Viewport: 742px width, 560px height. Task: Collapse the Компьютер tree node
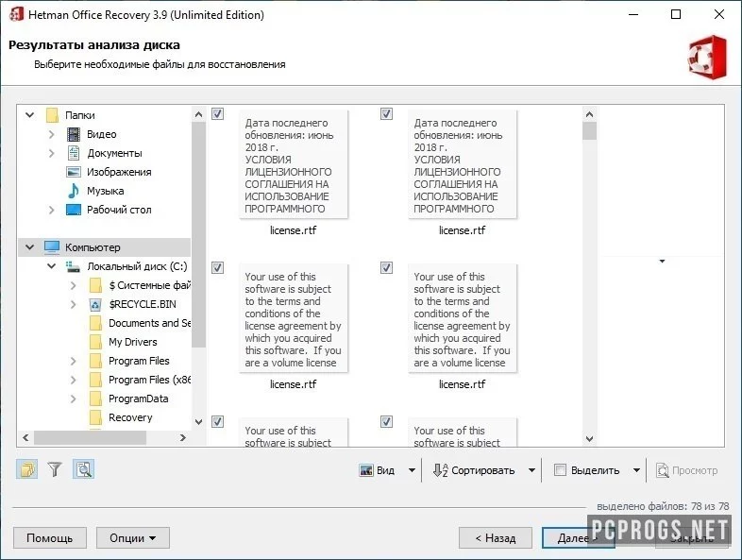(29, 247)
